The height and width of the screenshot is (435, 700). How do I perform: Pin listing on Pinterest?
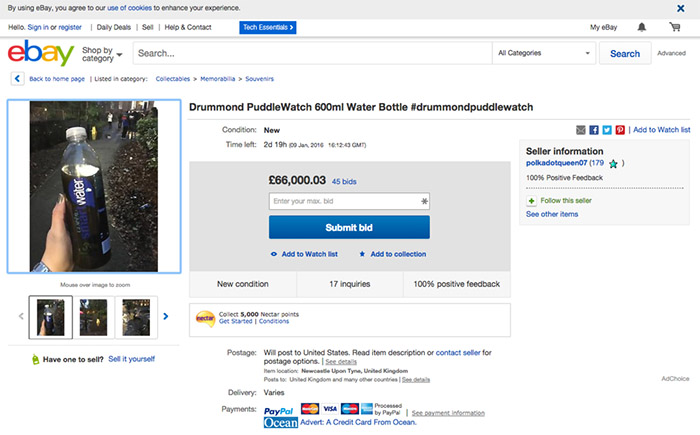pyautogui.click(x=620, y=130)
